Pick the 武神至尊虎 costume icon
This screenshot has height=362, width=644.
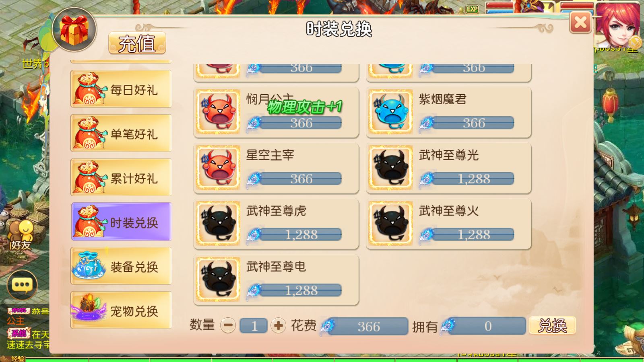[x=218, y=224]
